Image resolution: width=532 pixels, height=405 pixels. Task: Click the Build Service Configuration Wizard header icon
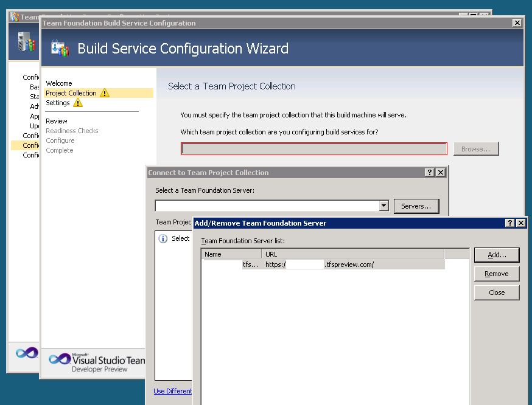pyautogui.click(x=60, y=48)
